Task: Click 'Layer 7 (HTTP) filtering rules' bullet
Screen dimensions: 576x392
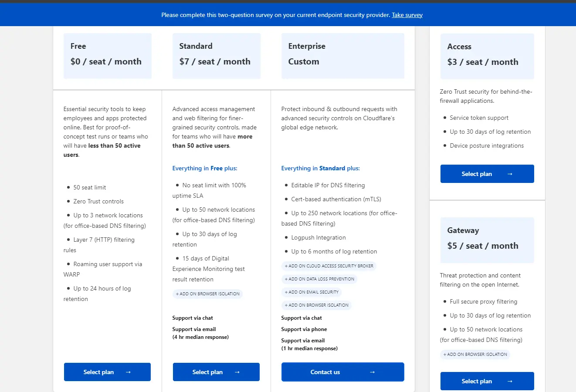Action: click(99, 245)
